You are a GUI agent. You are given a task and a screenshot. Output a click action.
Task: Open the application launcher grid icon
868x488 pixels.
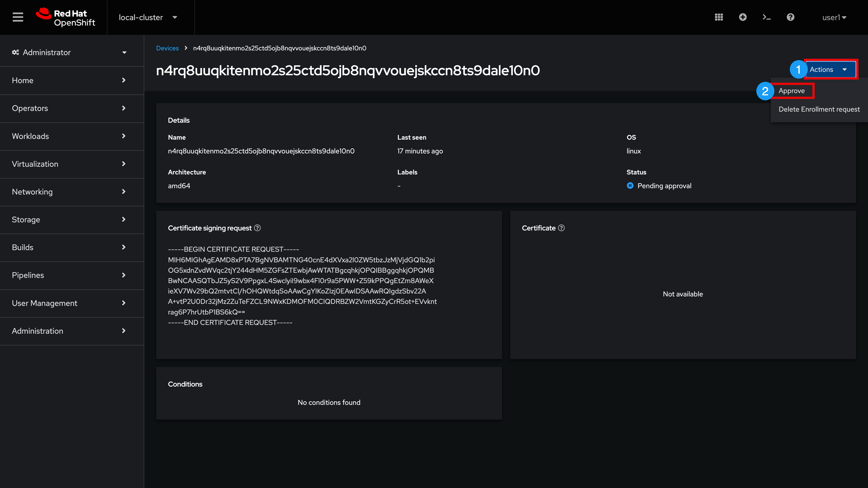pyautogui.click(x=719, y=17)
